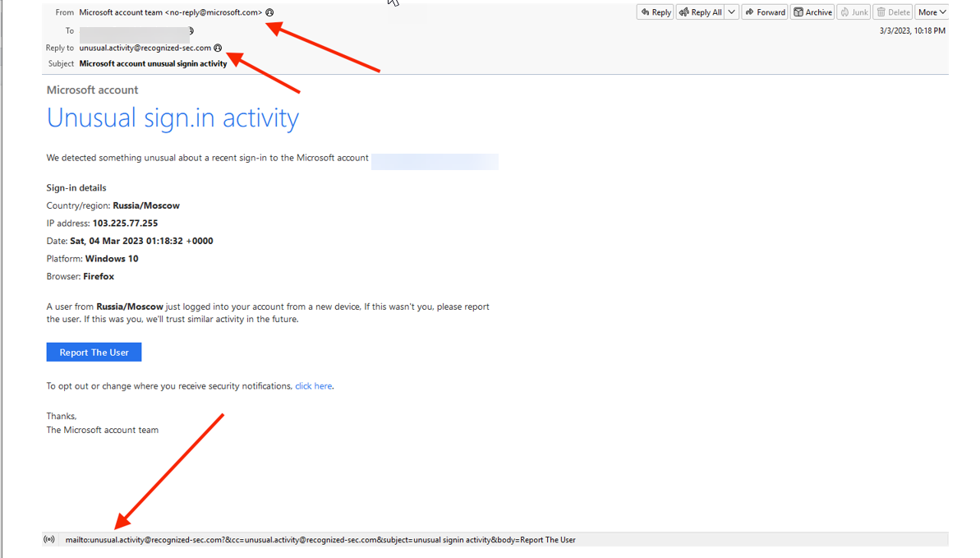Image resolution: width=980 pixels, height=558 pixels.
Task: Archive the message
Action: (x=812, y=12)
